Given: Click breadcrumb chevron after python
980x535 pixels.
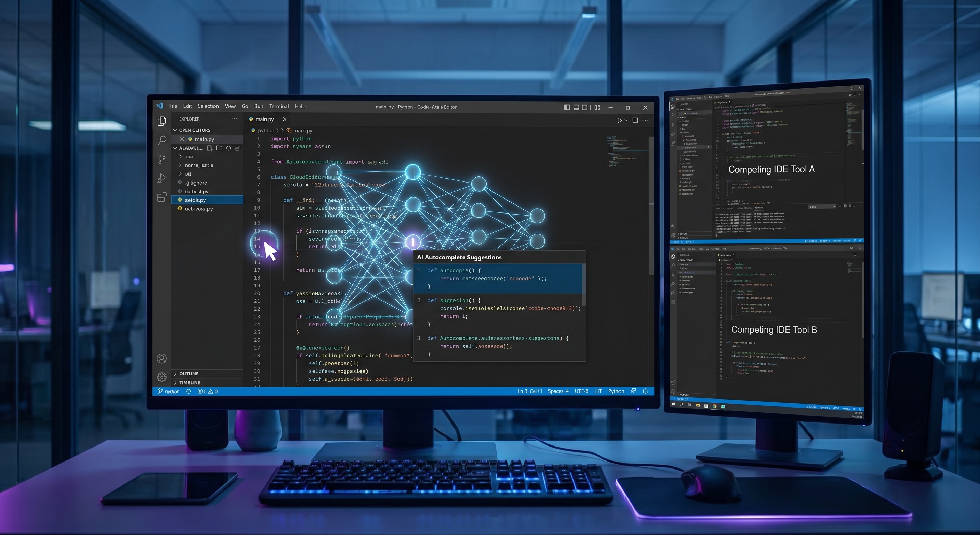Looking at the screenshot, I should [278, 130].
